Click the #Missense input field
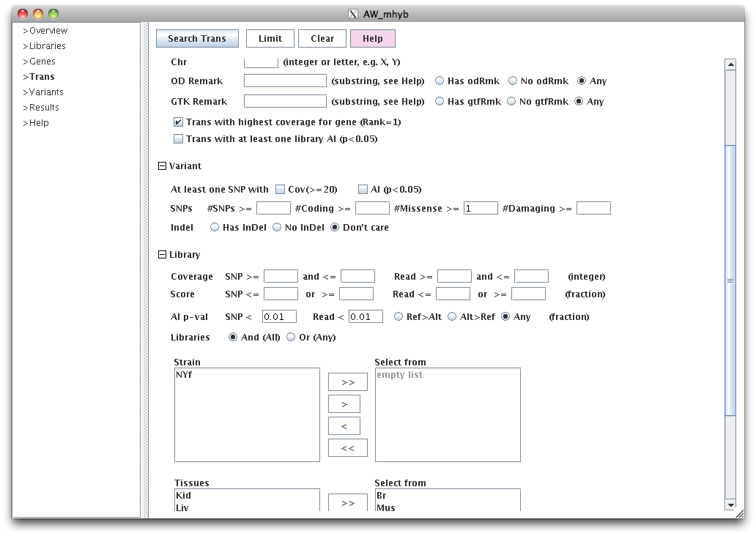The height and width of the screenshot is (536, 756). (481, 209)
